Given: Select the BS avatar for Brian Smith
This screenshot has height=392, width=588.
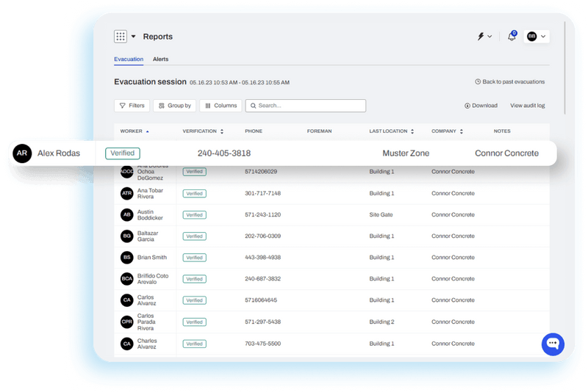Looking at the screenshot, I should tap(126, 257).
